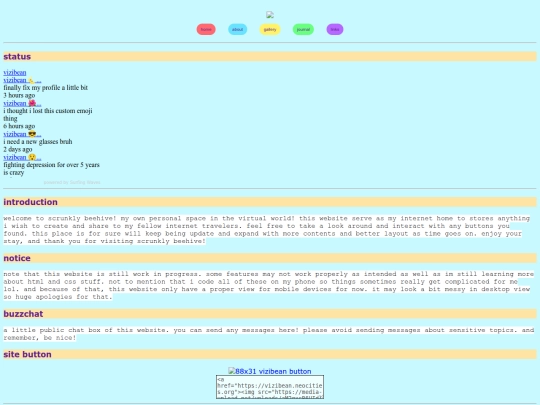Click the buzzchat description paragraph
The height and width of the screenshot is (405, 540).
click(269, 334)
